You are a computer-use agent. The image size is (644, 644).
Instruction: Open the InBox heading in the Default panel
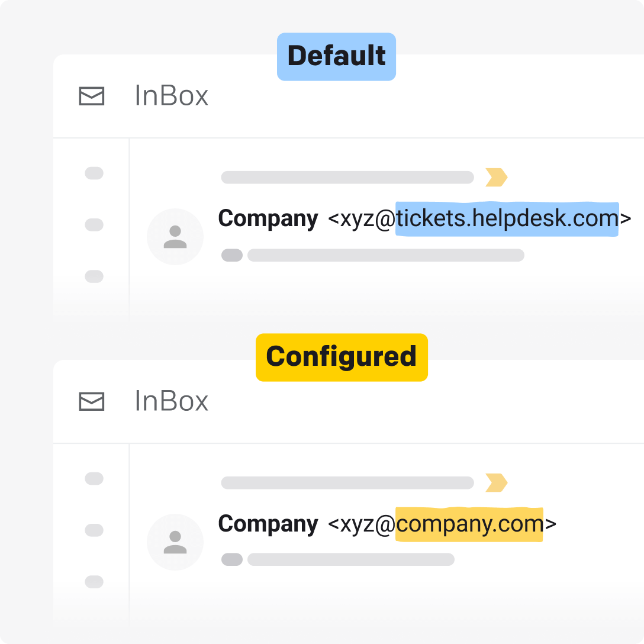pyautogui.click(x=172, y=96)
